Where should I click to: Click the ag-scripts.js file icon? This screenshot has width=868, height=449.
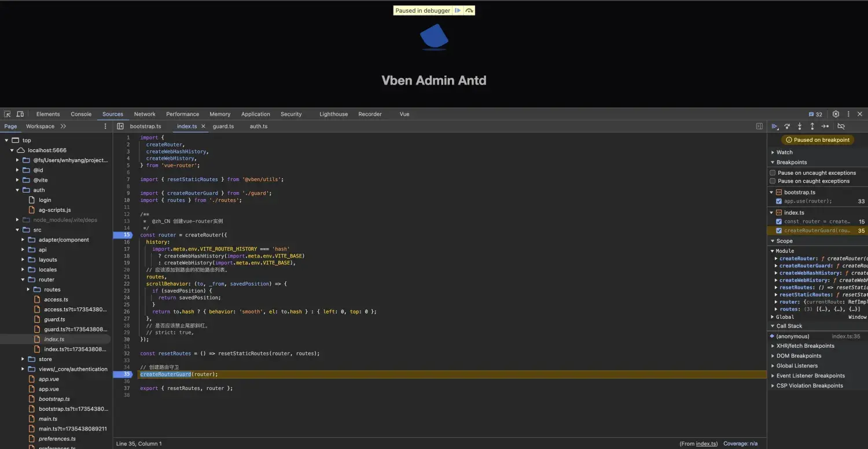(33, 209)
